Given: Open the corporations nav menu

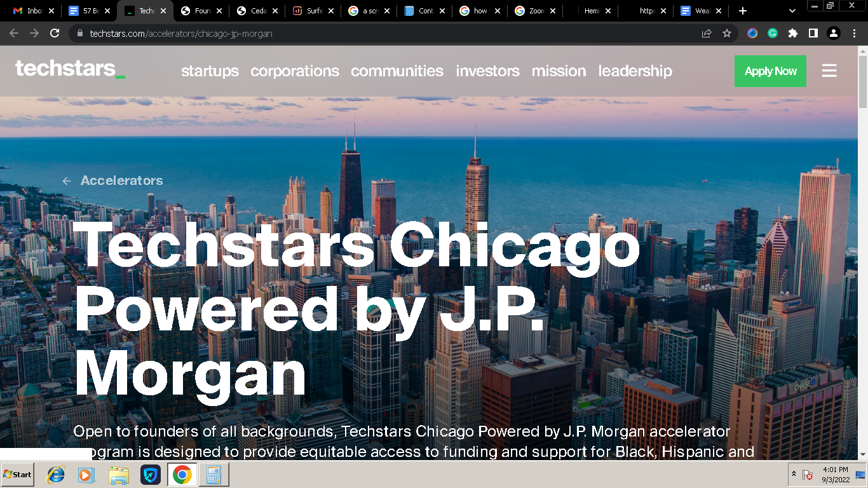Looking at the screenshot, I should point(295,71).
